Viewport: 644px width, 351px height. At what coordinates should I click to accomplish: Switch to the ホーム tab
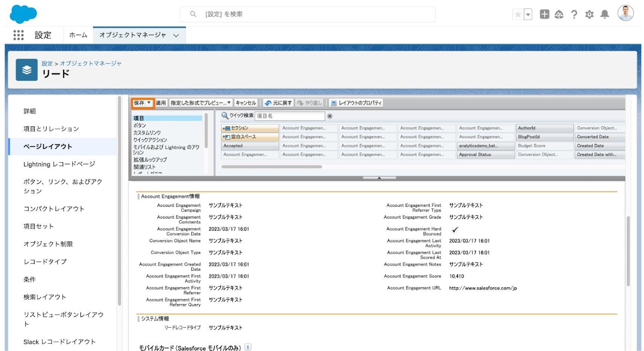coord(78,35)
